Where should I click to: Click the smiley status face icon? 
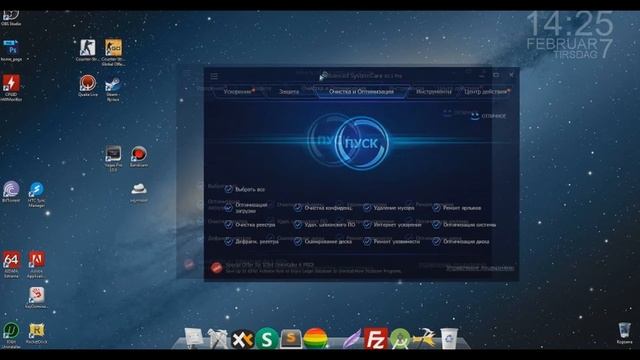tap(475, 116)
